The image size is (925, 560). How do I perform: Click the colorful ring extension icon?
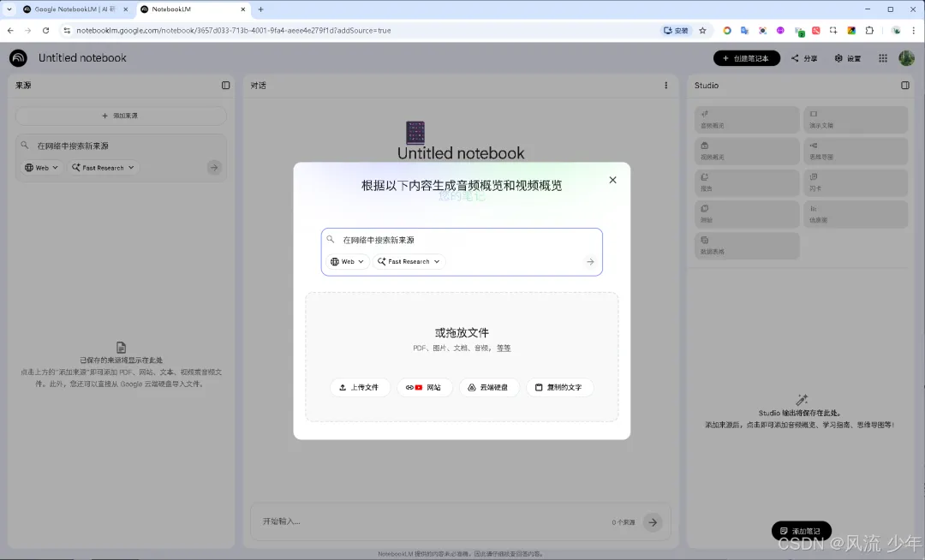click(727, 31)
